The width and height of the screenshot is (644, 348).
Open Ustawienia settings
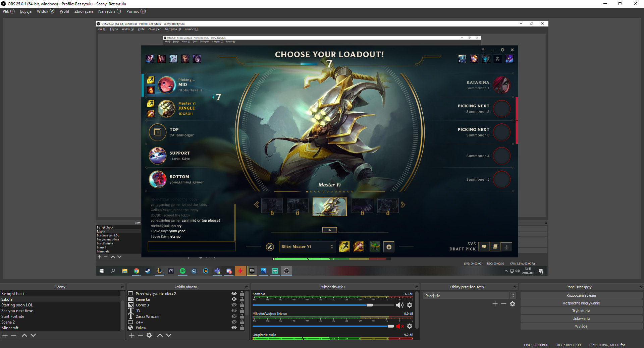pyautogui.click(x=581, y=319)
